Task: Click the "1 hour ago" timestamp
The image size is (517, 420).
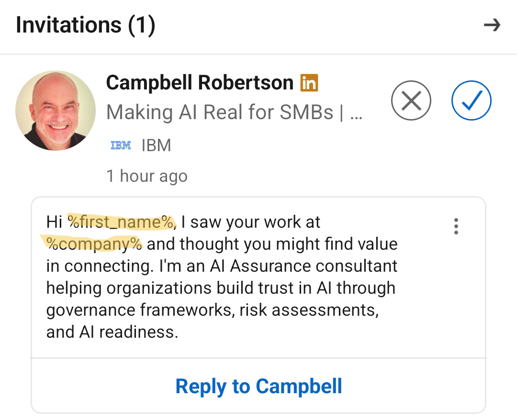Action: pos(147,176)
